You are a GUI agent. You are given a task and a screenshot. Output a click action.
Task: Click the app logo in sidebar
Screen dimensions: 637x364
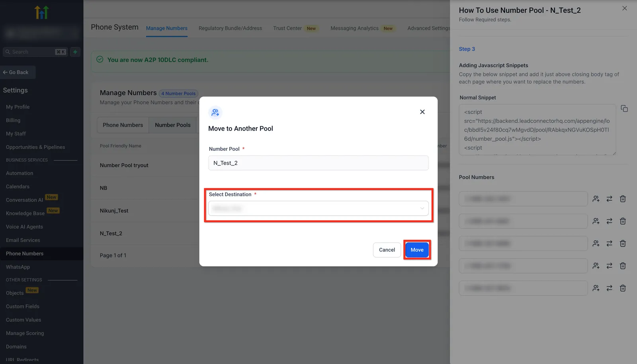tap(41, 12)
